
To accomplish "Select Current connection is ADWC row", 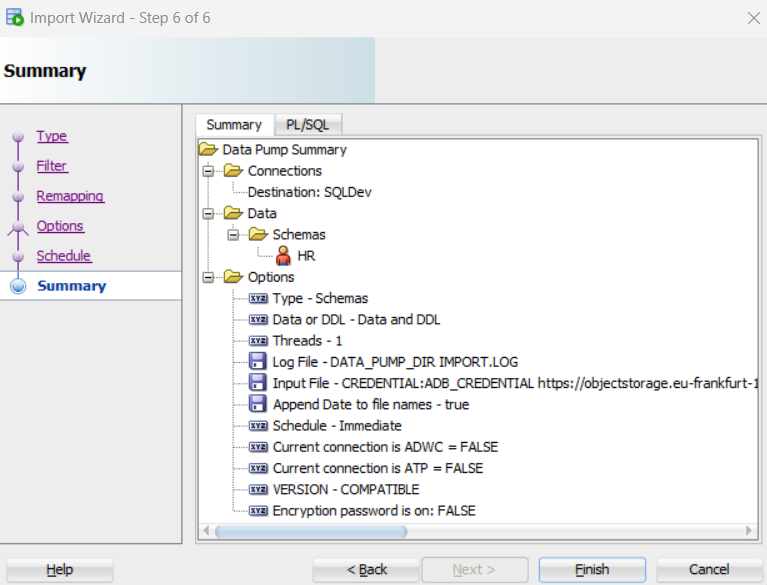I will pos(385,447).
